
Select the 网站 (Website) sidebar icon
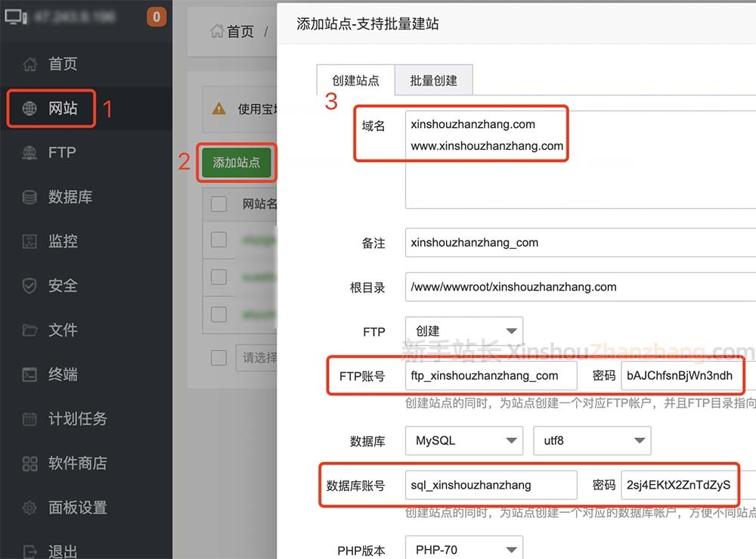[57, 108]
